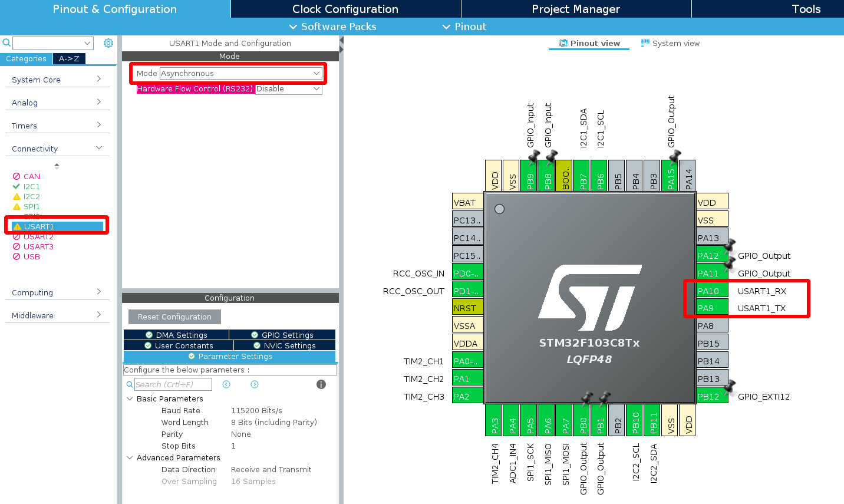Select the PA0 pin TIM2_CH1
Screen dimensions: 844x504
[x=468, y=361]
